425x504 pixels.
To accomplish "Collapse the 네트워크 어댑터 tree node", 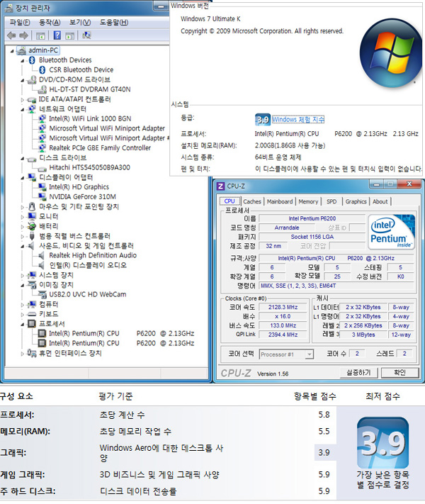I will click(x=23, y=109).
